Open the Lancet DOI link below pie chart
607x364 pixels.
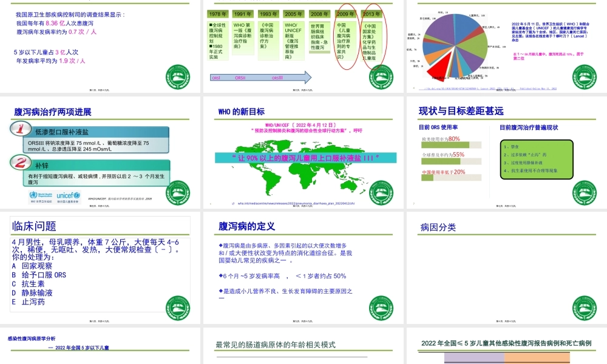tap(498, 88)
